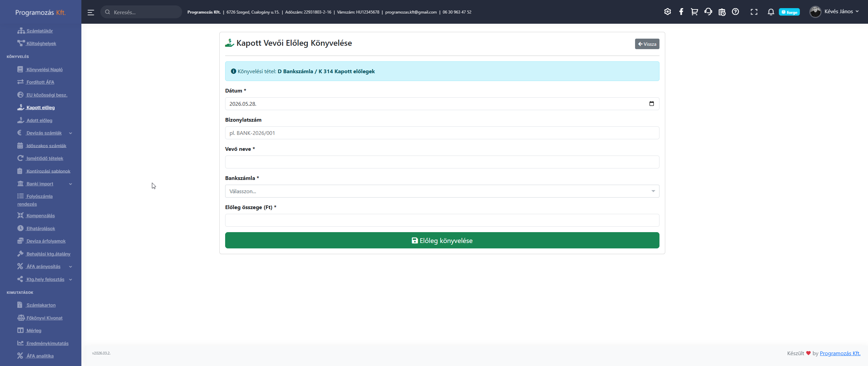Click the Programozás Kft. sidebar logo
This screenshot has width=868, height=366.
pos(40,13)
